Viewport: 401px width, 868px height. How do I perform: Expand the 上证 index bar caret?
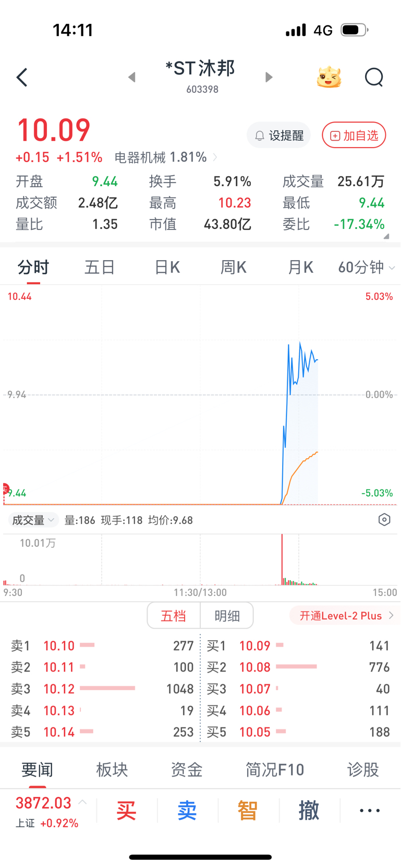(82, 802)
